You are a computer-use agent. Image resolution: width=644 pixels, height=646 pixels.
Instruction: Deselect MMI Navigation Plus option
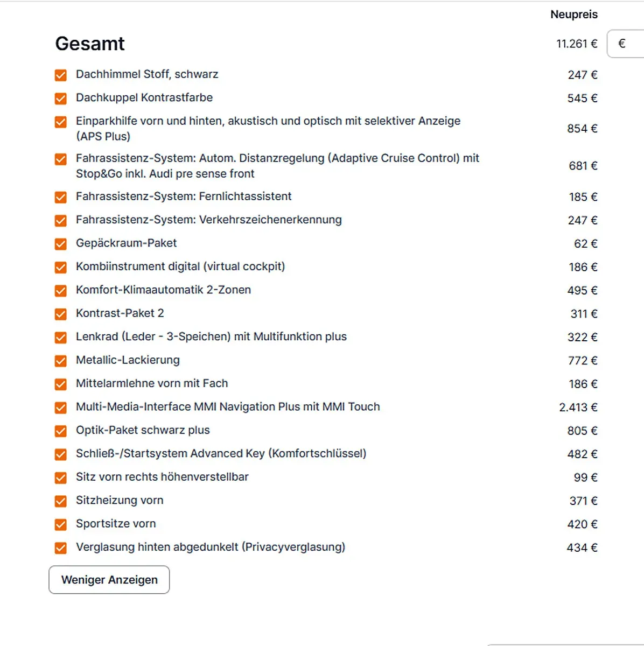click(x=61, y=408)
